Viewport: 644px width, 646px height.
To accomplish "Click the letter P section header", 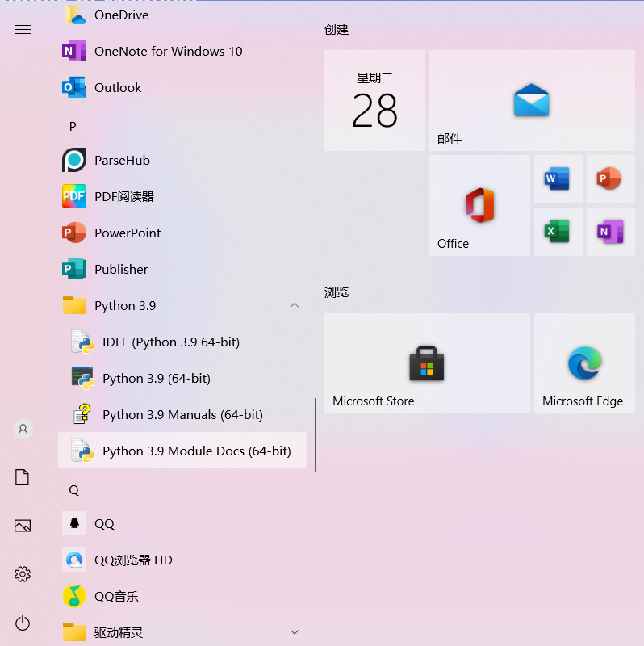I will 73,126.
